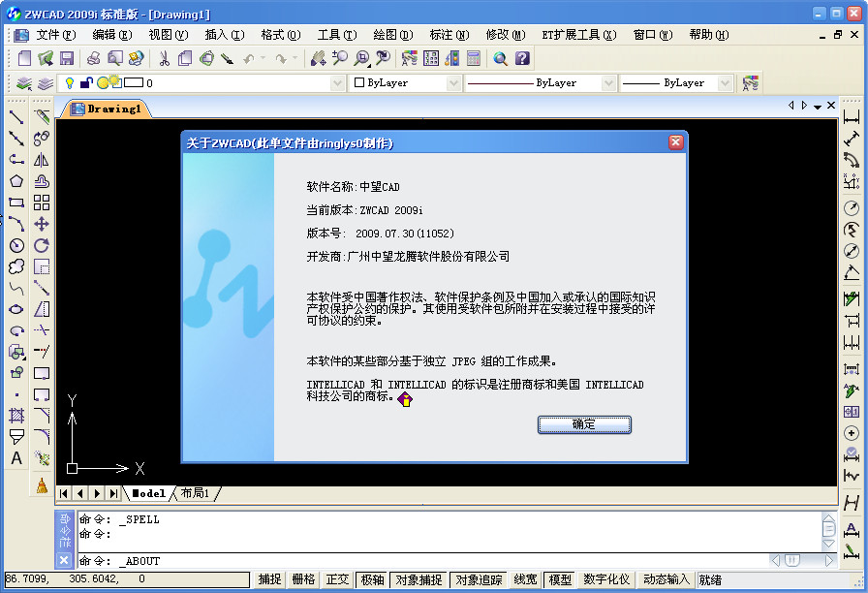Select the Text A tool
Image resolution: width=868 pixels, height=593 pixels.
[x=16, y=458]
